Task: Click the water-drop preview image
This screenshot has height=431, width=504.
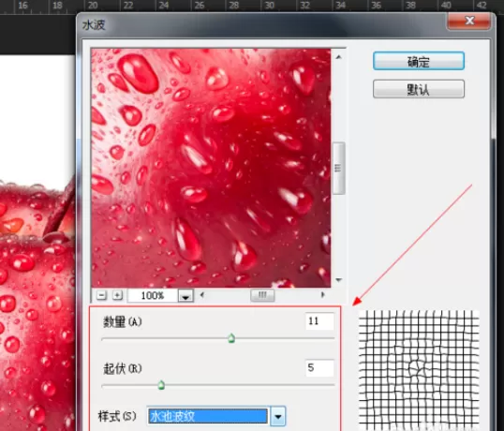Action: (211, 168)
